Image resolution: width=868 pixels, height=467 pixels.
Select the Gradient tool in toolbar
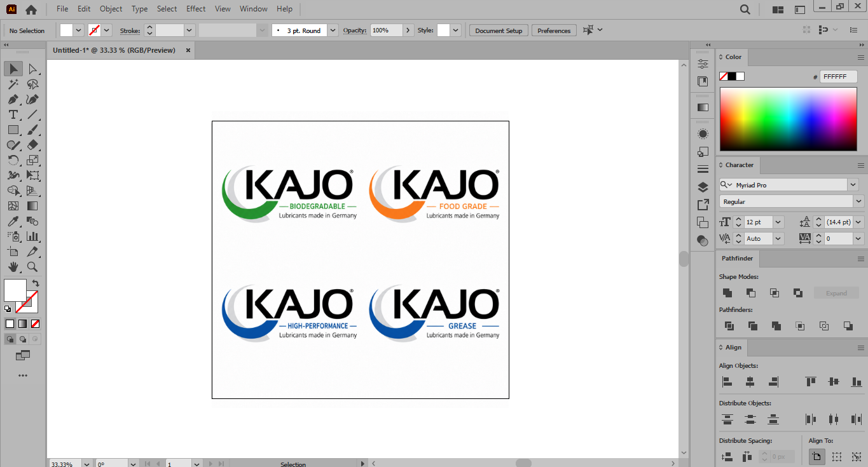(x=32, y=206)
